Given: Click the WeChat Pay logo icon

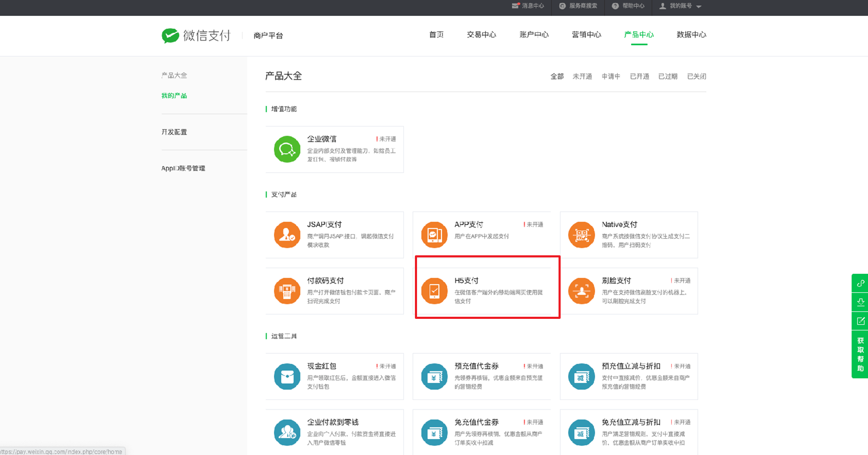Looking at the screenshot, I should pyautogui.click(x=170, y=35).
